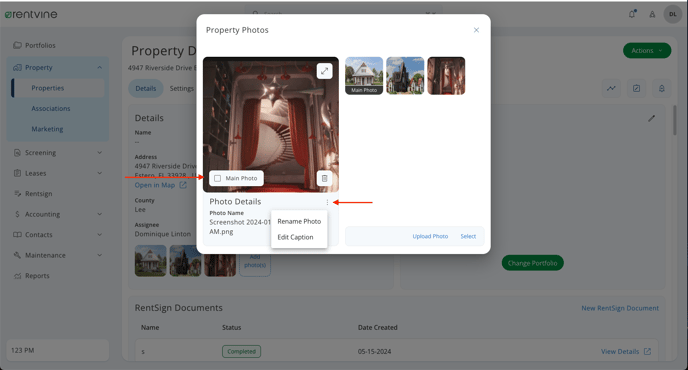Click the Property building icon in sidebar

pyautogui.click(x=17, y=68)
